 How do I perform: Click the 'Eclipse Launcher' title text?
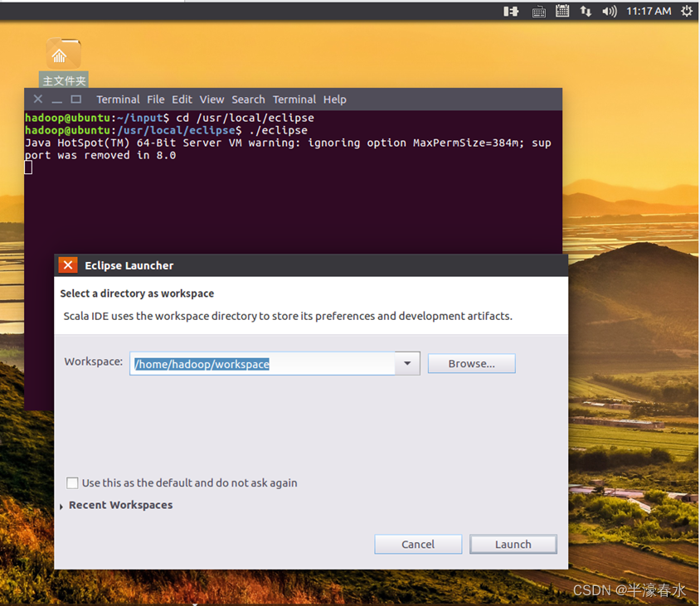click(x=129, y=265)
